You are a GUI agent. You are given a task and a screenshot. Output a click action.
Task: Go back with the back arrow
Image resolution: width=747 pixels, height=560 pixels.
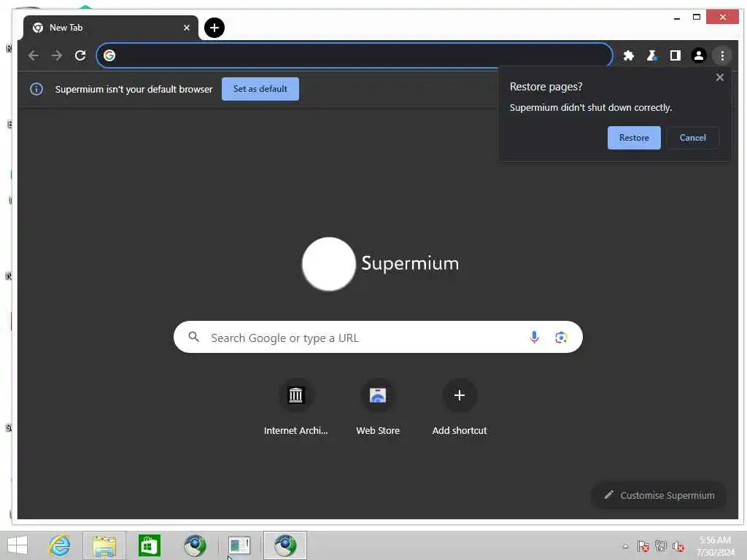point(34,55)
